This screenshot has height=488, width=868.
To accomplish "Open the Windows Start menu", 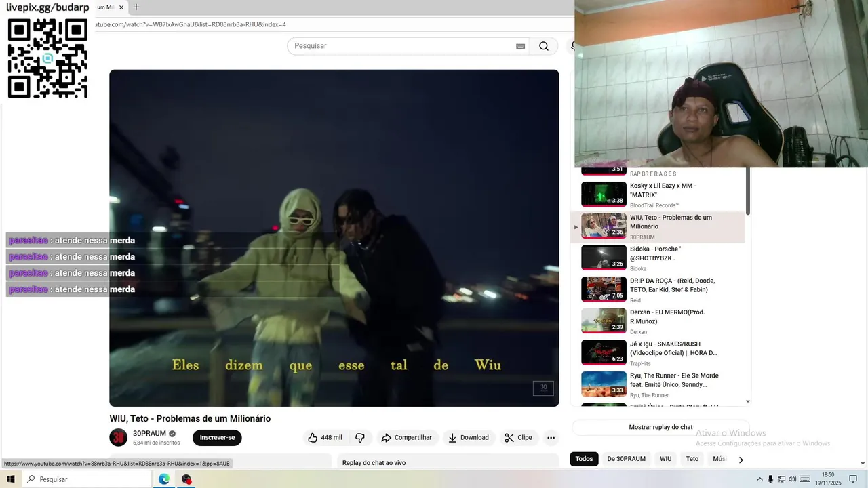I will (x=11, y=479).
